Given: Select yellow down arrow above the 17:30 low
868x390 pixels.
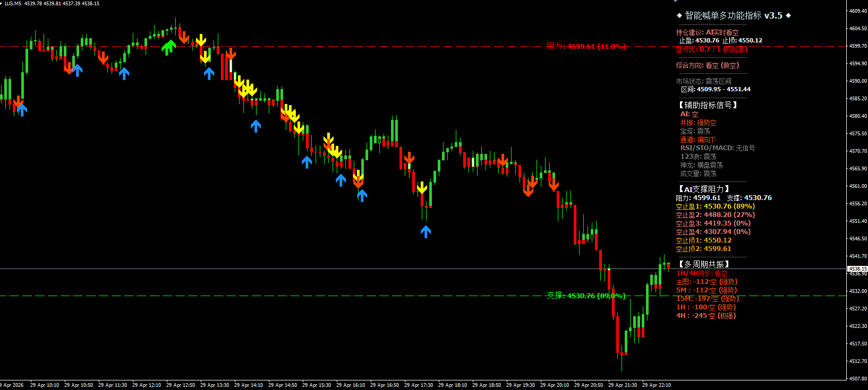Looking at the screenshot, I should pyautogui.click(x=422, y=188).
